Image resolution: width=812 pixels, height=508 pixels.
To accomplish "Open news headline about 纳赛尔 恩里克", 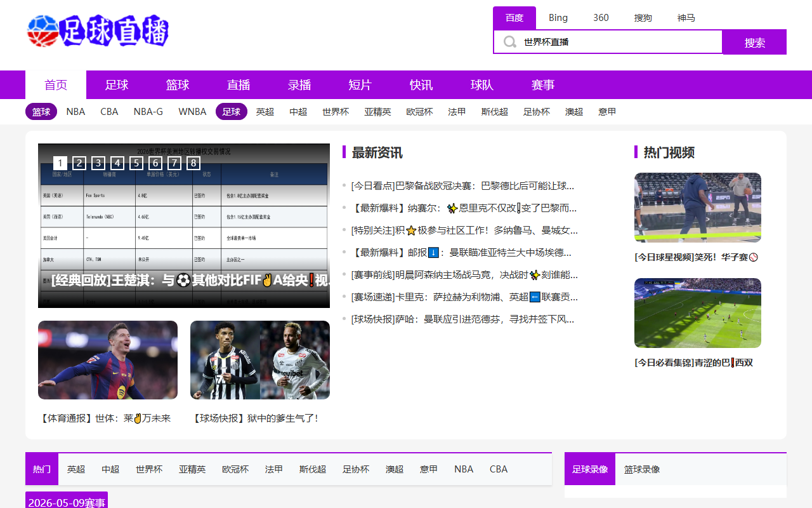I will point(464,208).
